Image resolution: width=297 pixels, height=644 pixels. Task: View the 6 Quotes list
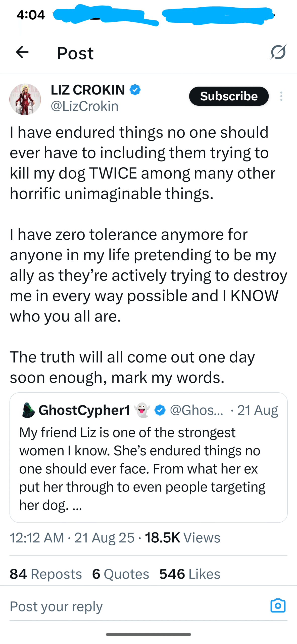[x=121, y=574]
